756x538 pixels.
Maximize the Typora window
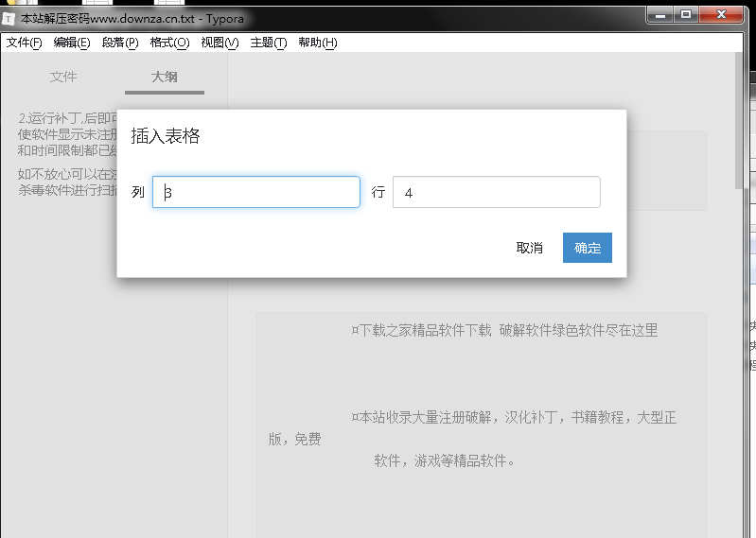(x=686, y=14)
